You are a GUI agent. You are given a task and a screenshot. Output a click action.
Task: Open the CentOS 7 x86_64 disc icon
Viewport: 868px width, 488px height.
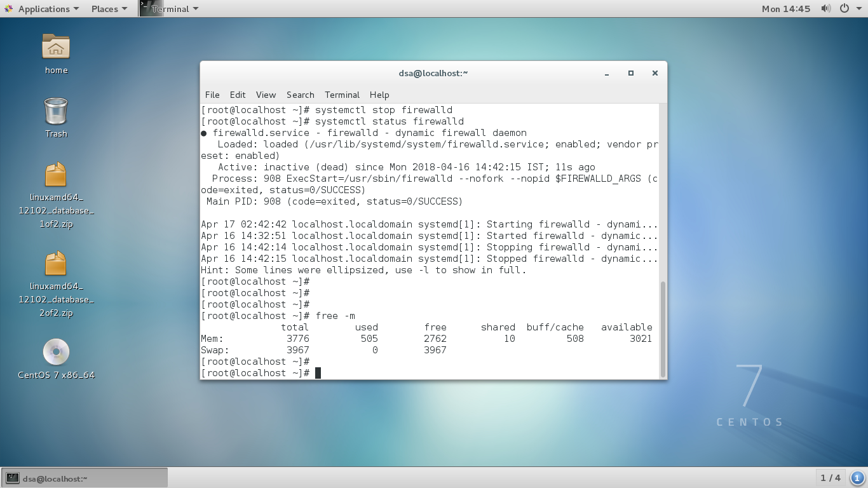[x=56, y=352]
